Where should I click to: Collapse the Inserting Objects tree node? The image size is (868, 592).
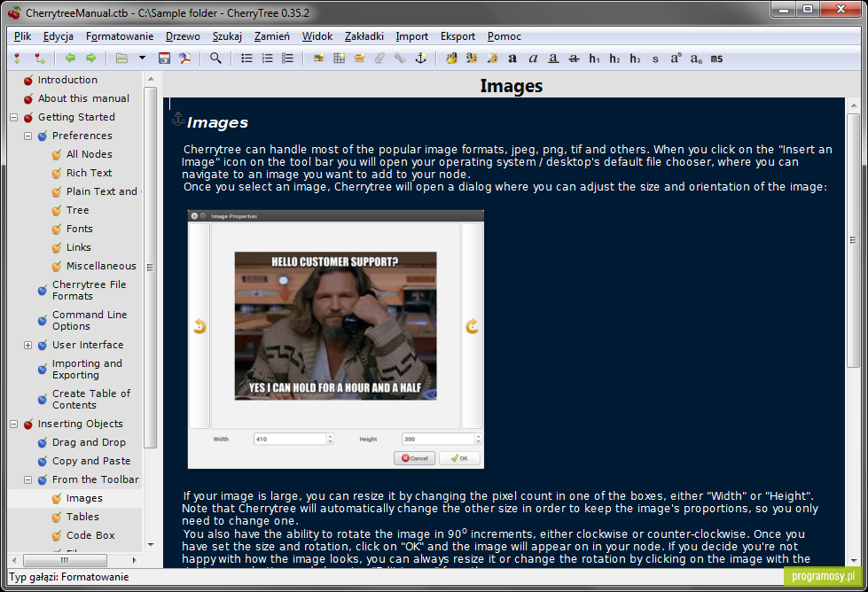click(x=14, y=425)
